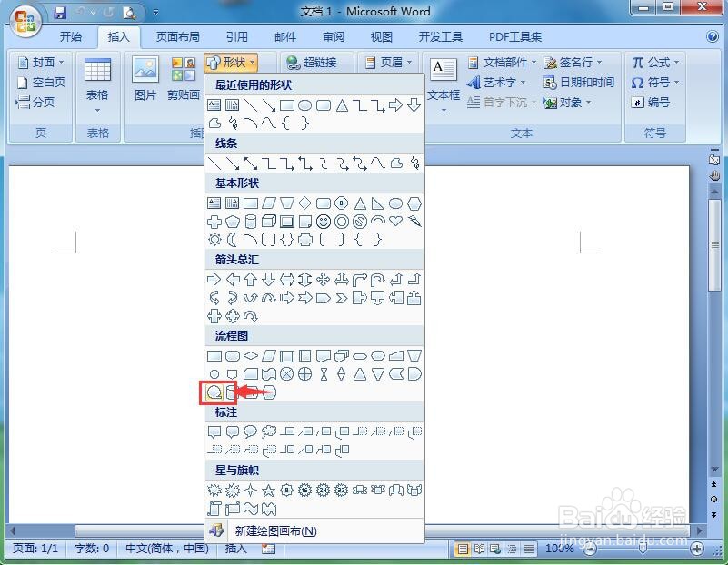Customize quick access toolbar dropdown arrow
The image size is (728, 565).
coord(155,13)
